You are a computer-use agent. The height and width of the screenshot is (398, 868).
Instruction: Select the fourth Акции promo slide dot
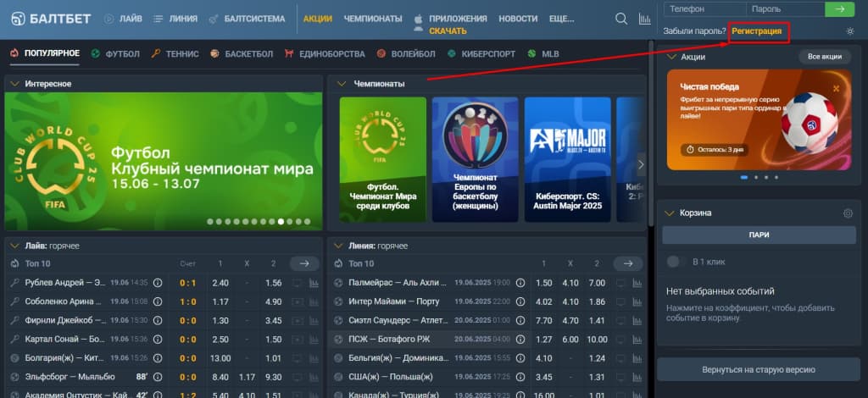(776, 178)
